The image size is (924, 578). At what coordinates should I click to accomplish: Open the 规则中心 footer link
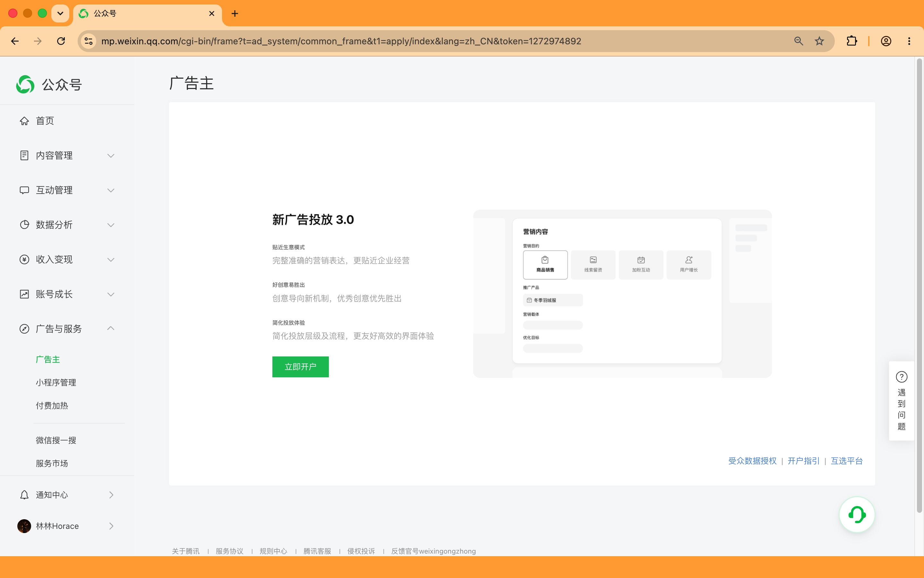tap(273, 551)
